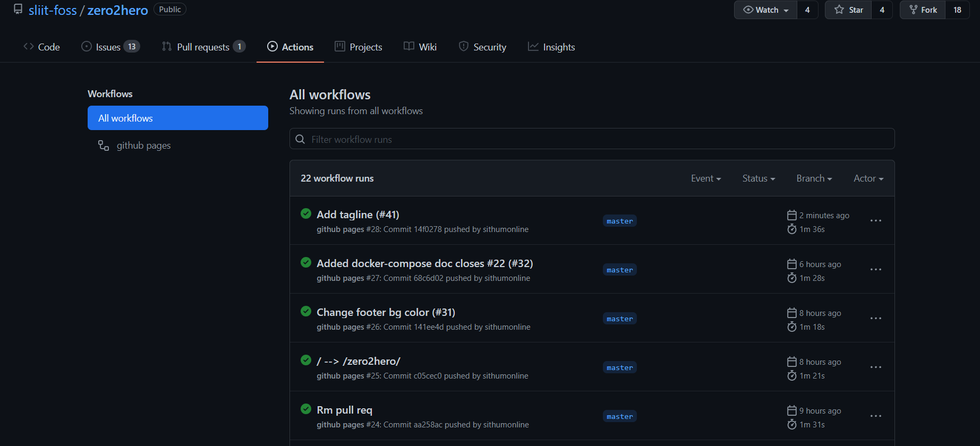Open Added docker-compose doc closes #22 run

[425, 263]
